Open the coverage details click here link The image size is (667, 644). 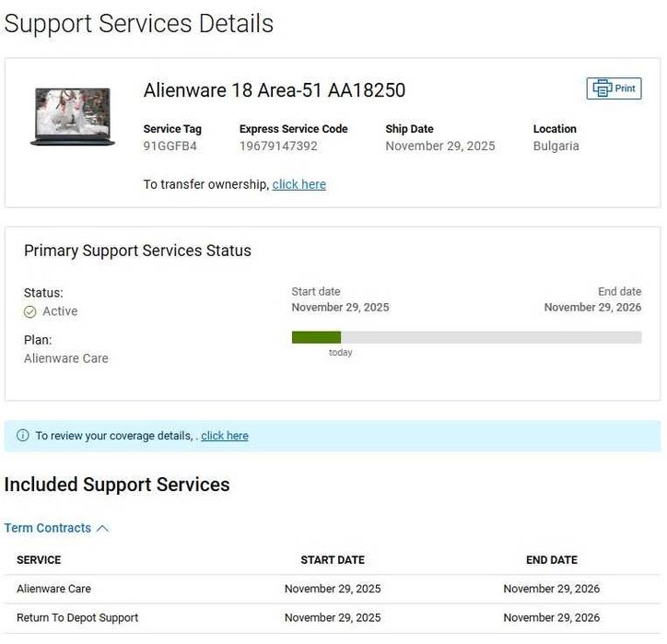(x=225, y=436)
